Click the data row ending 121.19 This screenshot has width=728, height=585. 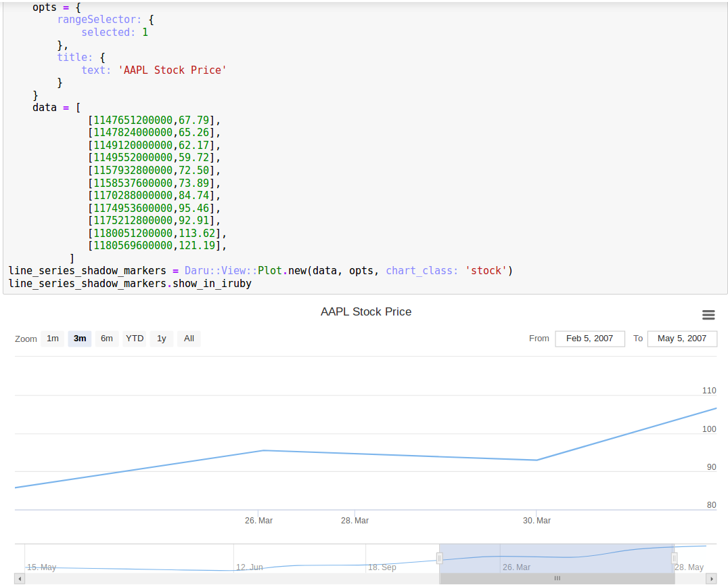[x=158, y=246]
